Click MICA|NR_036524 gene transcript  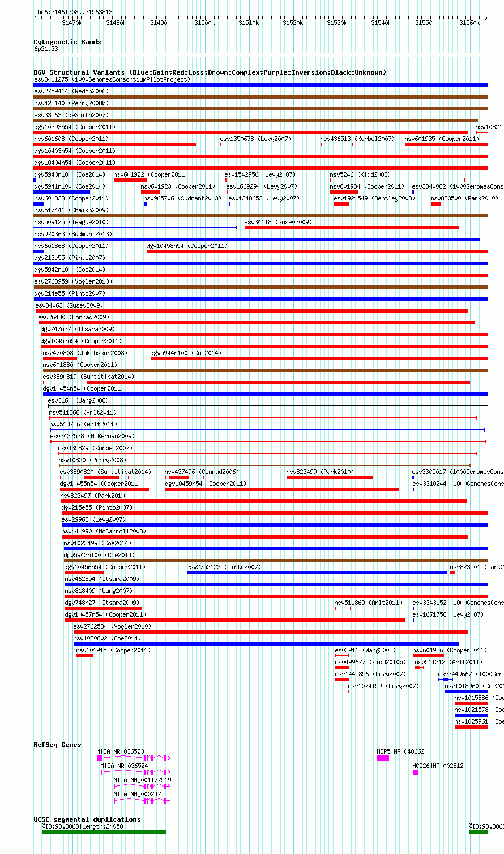point(135,772)
